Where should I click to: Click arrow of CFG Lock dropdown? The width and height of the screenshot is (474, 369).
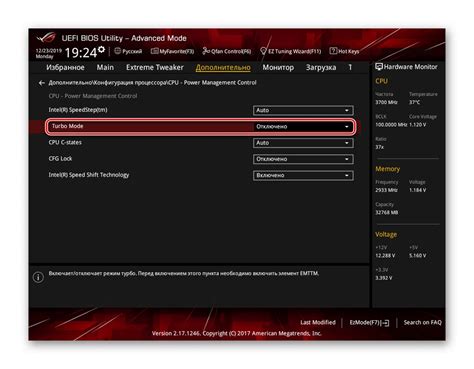[x=347, y=159]
